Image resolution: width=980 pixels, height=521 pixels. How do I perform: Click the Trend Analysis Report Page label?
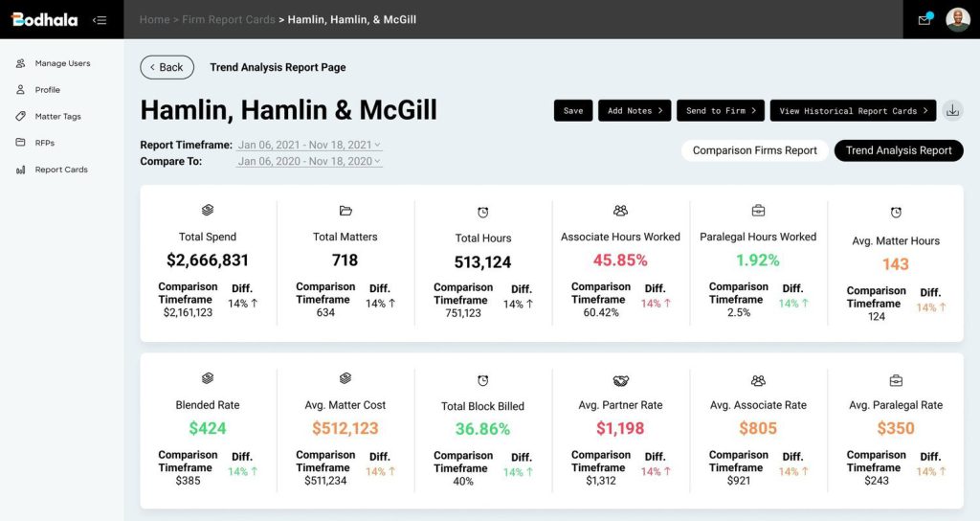click(278, 68)
